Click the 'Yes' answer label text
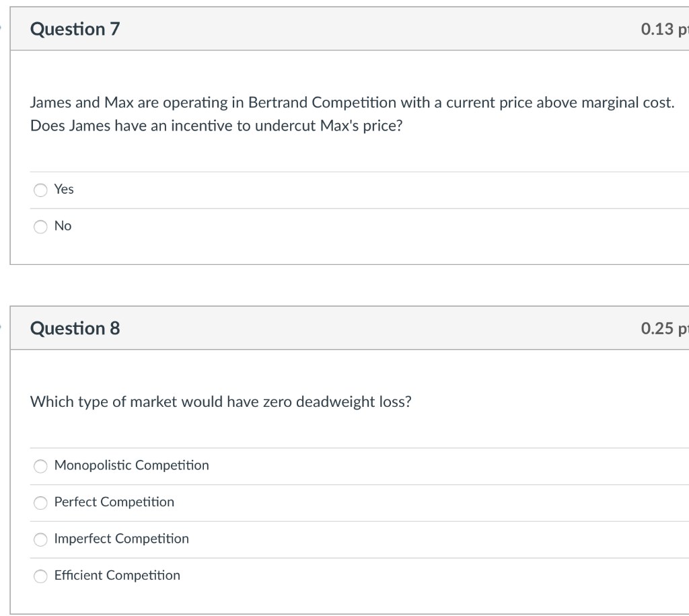This screenshot has width=689, height=616. click(x=64, y=190)
